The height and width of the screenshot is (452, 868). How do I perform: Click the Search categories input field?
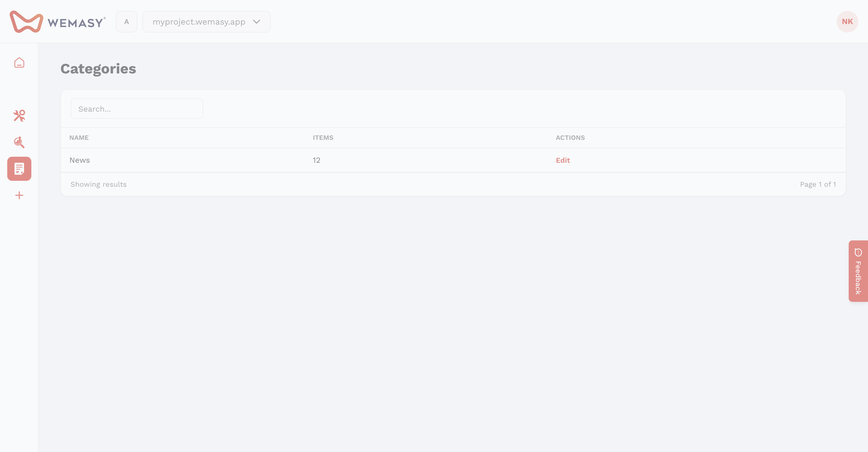click(137, 108)
